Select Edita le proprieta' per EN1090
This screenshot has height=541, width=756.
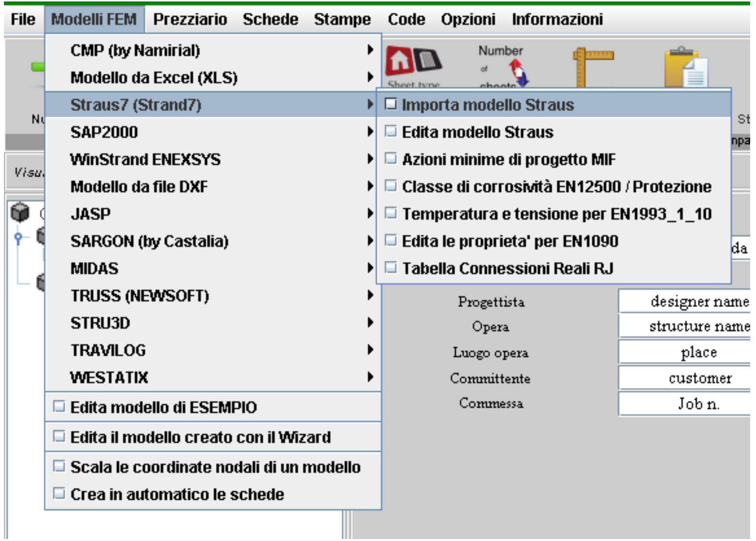(554, 241)
